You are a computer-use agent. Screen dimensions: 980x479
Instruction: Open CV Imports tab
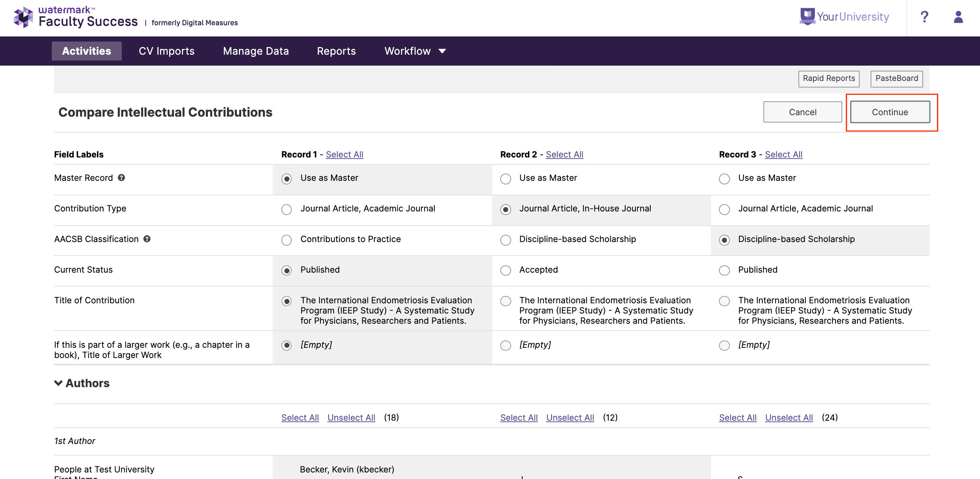click(x=167, y=51)
